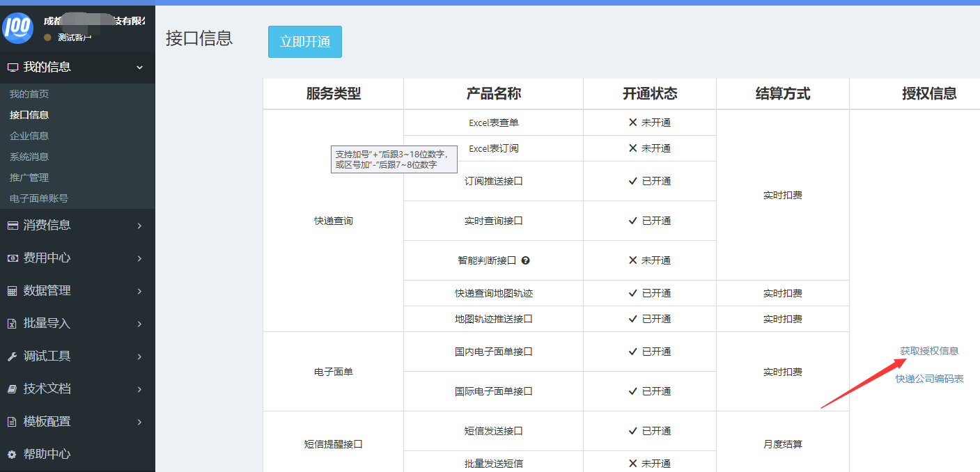Click the book icon beside 技术文档
Image resolution: width=980 pixels, height=472 pixels.
point(12,389)
